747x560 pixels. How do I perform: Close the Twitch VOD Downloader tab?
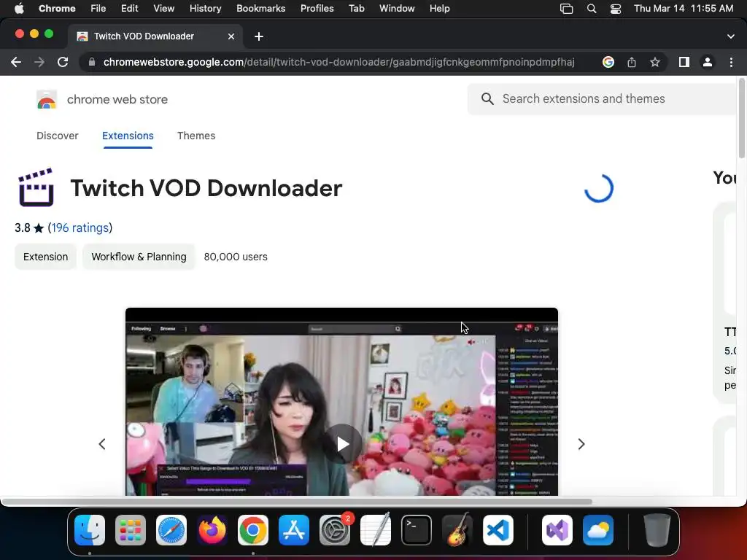click(x=231, y=36)
